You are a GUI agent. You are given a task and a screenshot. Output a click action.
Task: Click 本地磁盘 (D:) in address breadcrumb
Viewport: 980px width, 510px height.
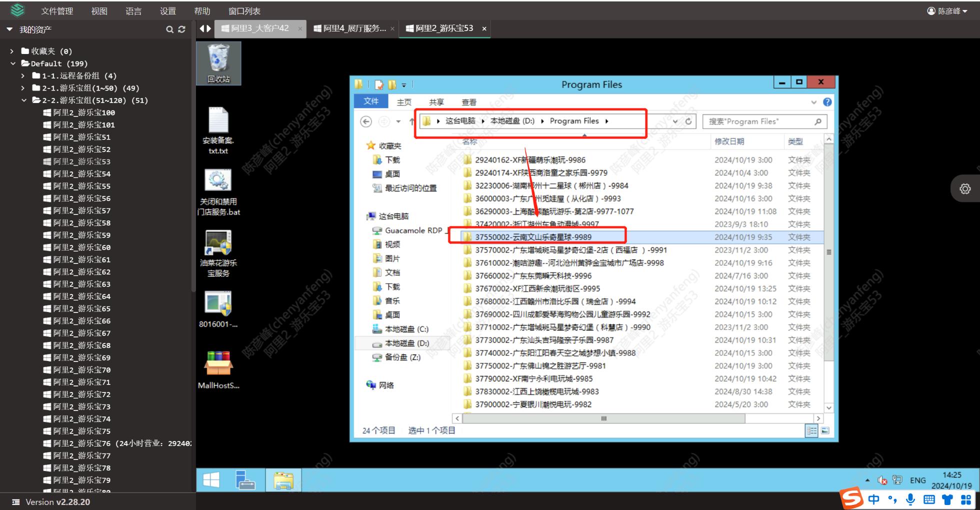pos(512,121)
